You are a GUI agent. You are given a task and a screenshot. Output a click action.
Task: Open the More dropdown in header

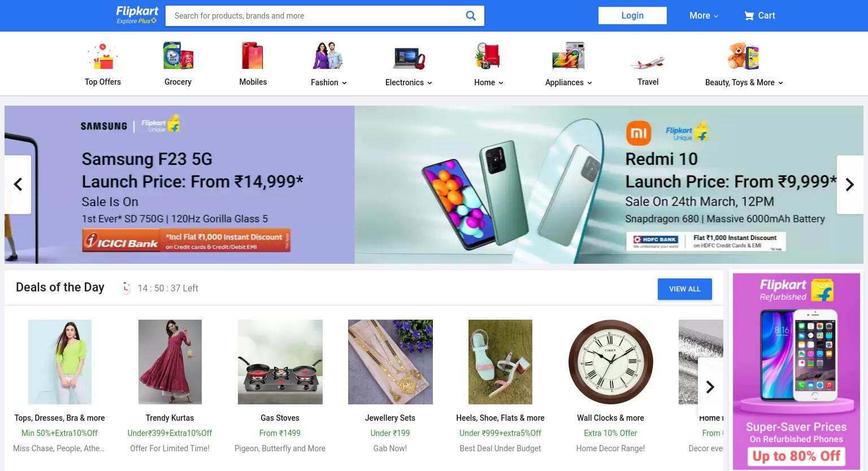coord(704,16)
